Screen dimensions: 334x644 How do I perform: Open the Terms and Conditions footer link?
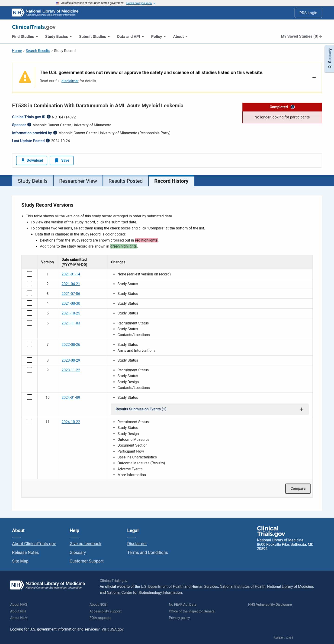coord(148,552)
